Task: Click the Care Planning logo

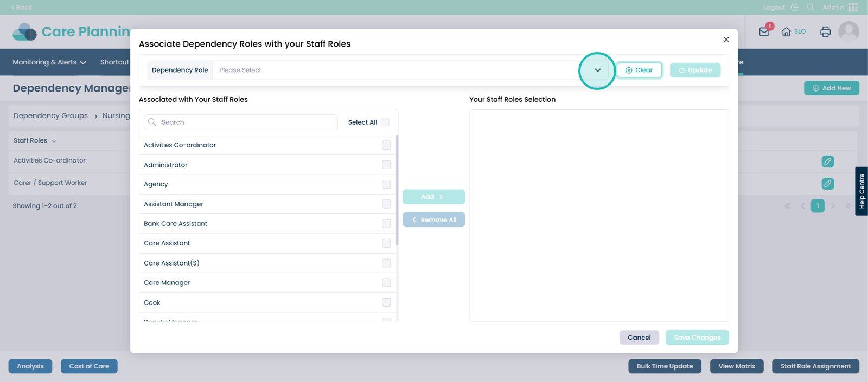Action: 71,31
